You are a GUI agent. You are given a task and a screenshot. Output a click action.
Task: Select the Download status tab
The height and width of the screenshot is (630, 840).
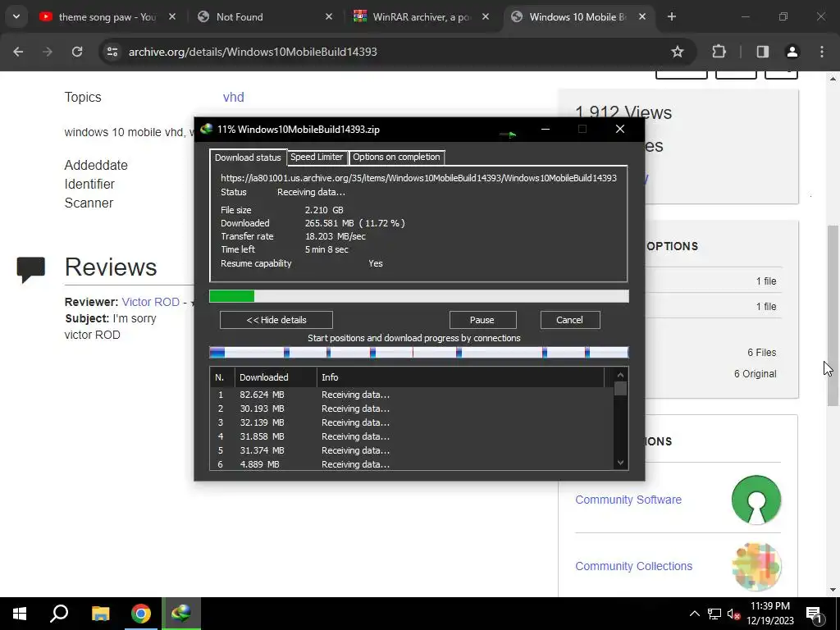248,157
